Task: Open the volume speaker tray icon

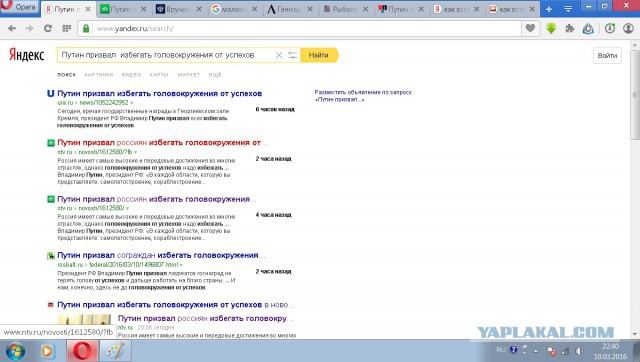Action: (x=579, y=351)
